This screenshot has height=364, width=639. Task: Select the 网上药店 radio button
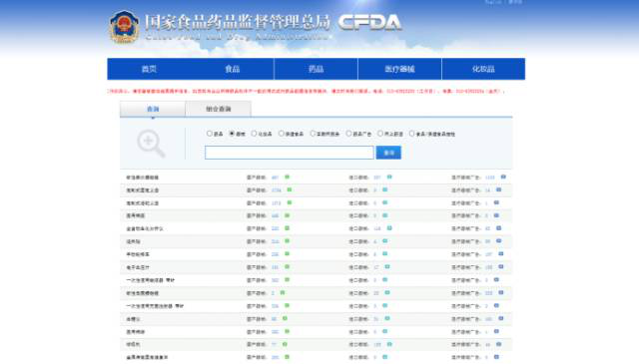tap(380, 134)
